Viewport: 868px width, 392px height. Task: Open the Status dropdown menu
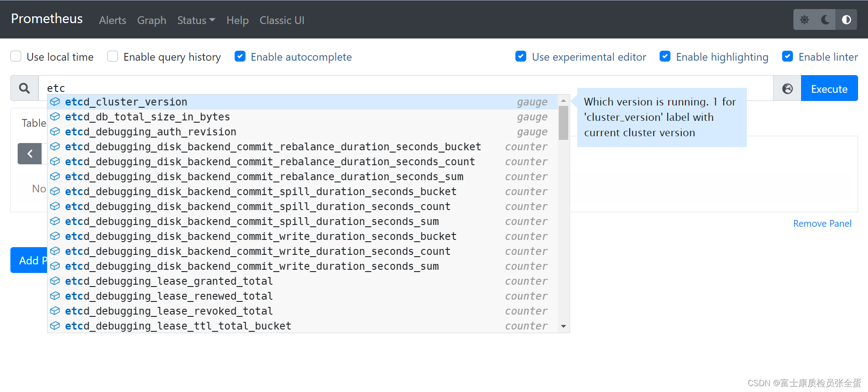click(x=196, y=20)
